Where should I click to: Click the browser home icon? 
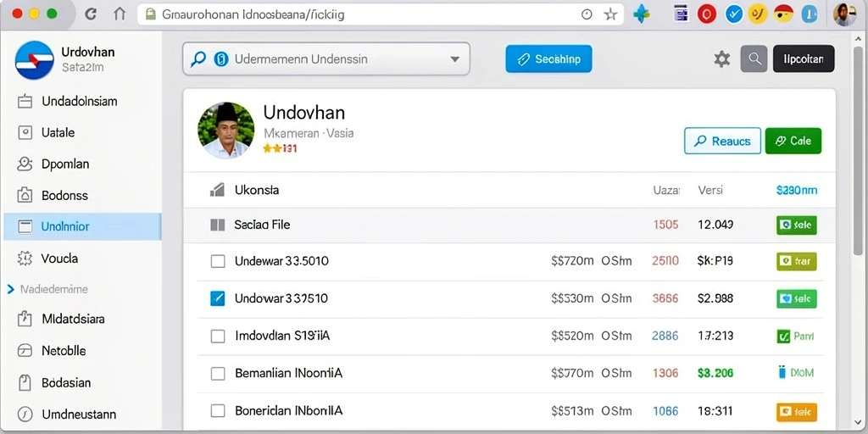[120, 14]
